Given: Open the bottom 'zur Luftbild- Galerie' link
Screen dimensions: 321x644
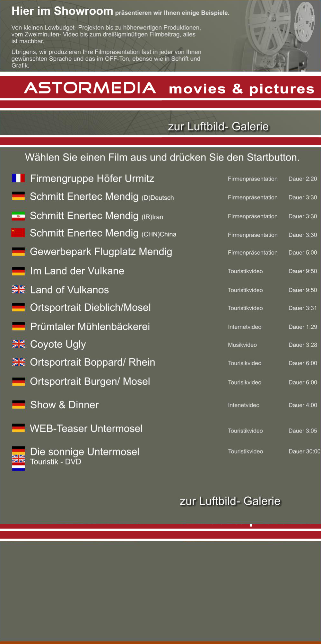Looking at the screenshot, I should (230, 501).
